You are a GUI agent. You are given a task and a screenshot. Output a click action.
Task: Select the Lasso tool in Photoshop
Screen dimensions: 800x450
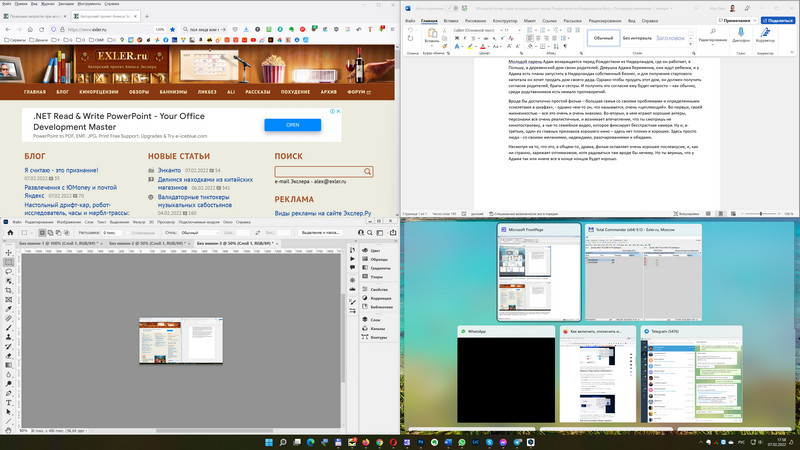pyautogui.click(x=9, y=271)
